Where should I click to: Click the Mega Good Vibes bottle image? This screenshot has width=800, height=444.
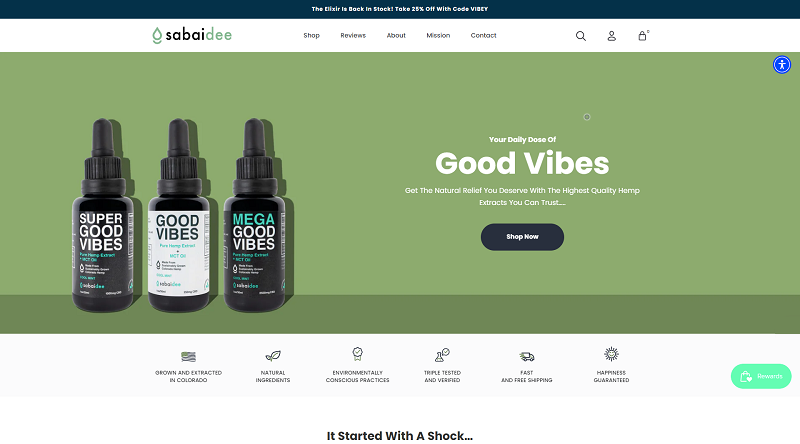click(255, 214)
